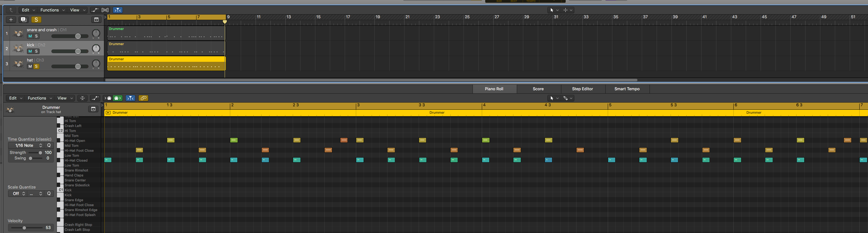Open the Step Editor tab
The height and width of the screenshot is (233, 868).
click(582, 89)
